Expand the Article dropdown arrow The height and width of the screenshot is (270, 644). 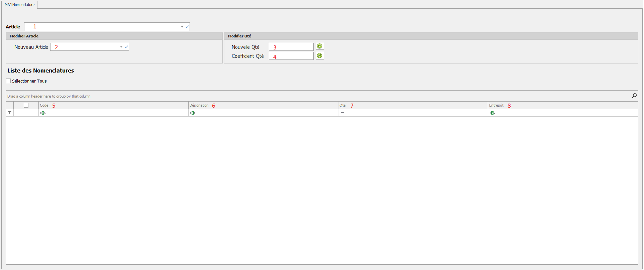pos(182,27)
